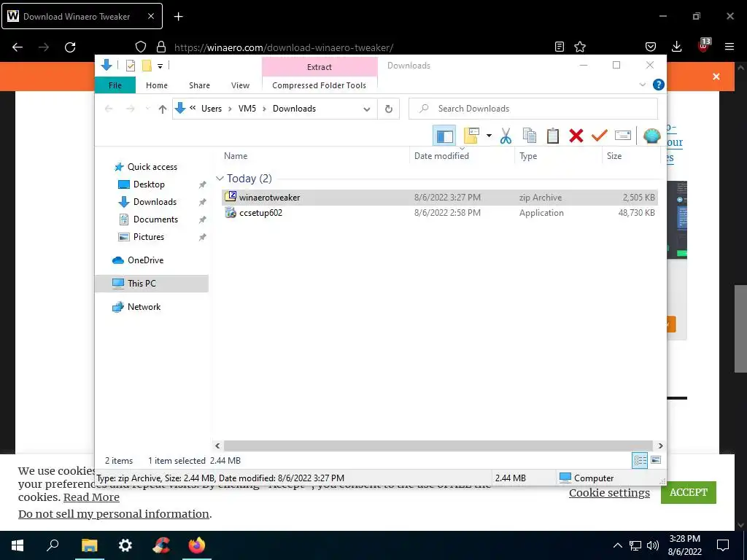Open the Firefox Downloads arrow icon
Viewport: 747px width, 560px height.
pyautogui.click(x=676, y=47)
